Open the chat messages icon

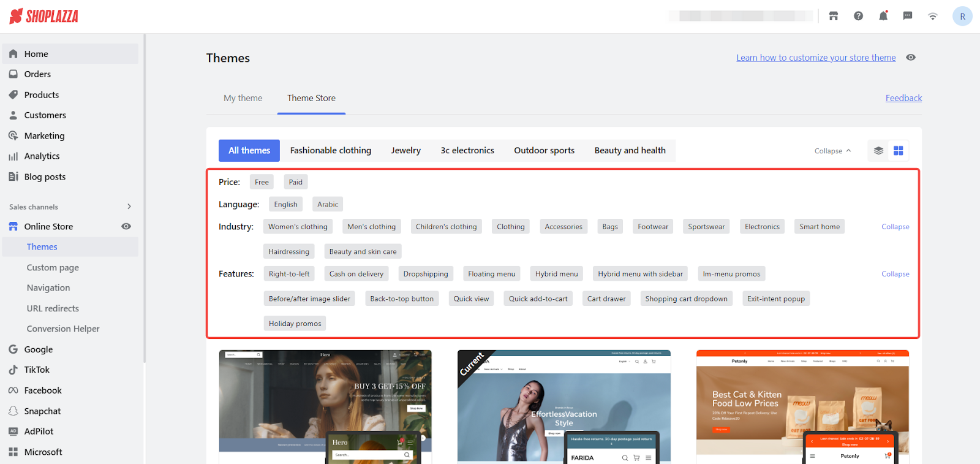click(x=908, y=16)
